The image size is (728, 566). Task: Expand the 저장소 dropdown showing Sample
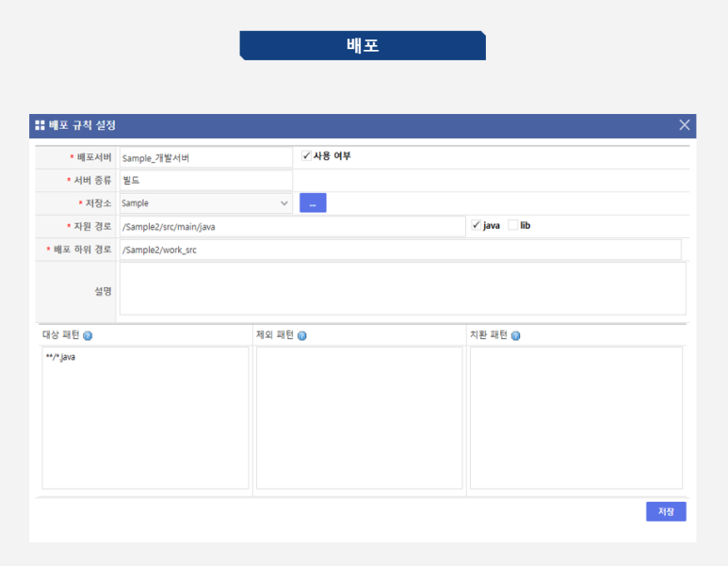pos(205,202)
